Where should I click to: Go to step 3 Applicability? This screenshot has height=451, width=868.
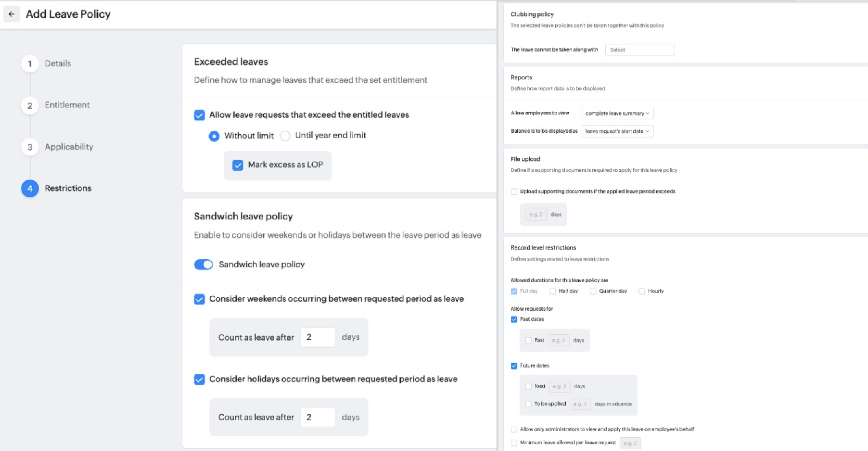[x=30, y=147]
